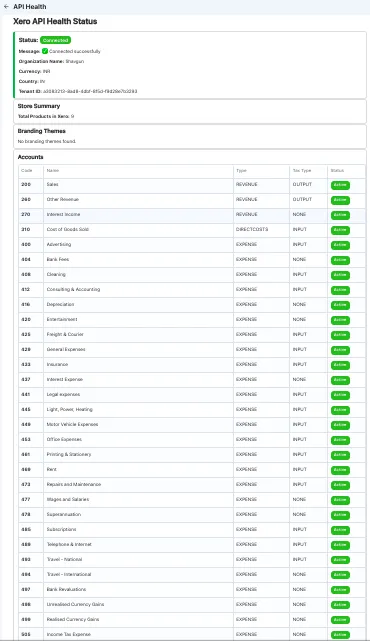Click the 'Branding Themes' heading
Image resolution: width=370 pixels, height=641 pixels.
pyautogui.click(x=42, y=131)
